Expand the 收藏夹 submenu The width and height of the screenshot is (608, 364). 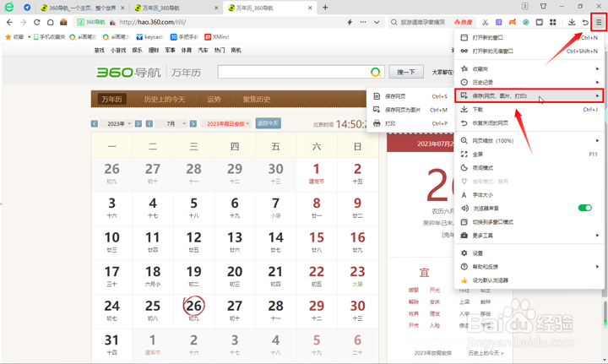point(529,69)
